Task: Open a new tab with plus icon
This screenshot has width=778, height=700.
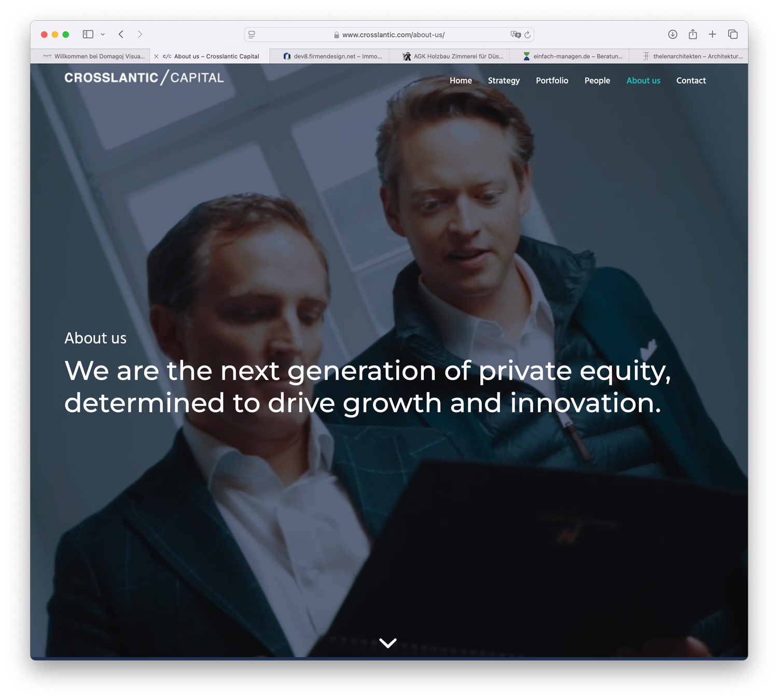Action: (713, 34)
